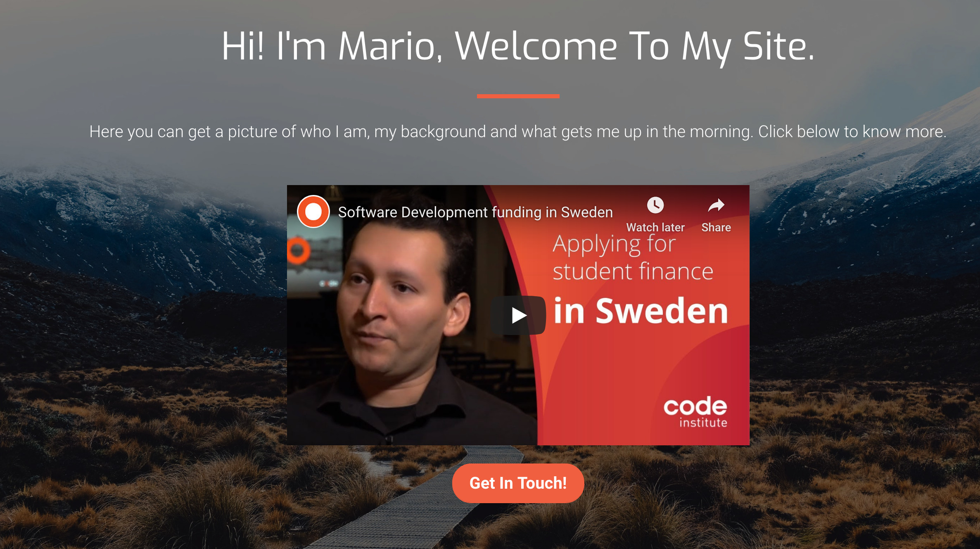The width and height of the screenshot is (980, 549).
Task: Click the Share arrow icon
Action: pyautogui.click(x=716, y=205)
